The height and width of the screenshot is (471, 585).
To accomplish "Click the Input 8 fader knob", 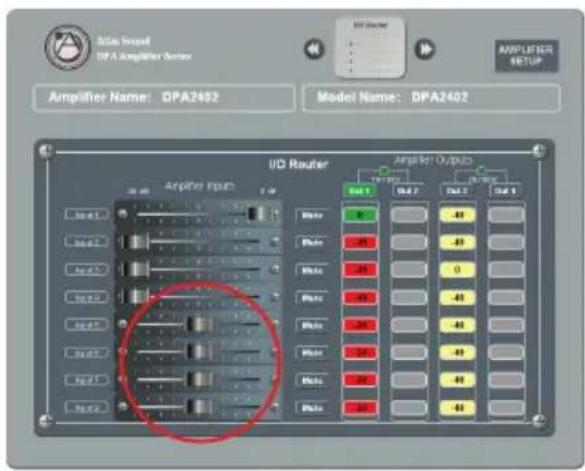I will click(200, 407).
